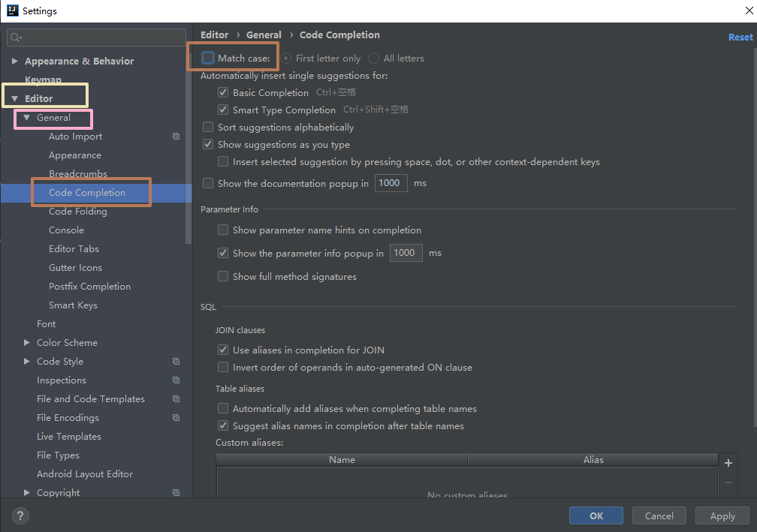
Task: Click the Reset link
Action: [740, 37]
